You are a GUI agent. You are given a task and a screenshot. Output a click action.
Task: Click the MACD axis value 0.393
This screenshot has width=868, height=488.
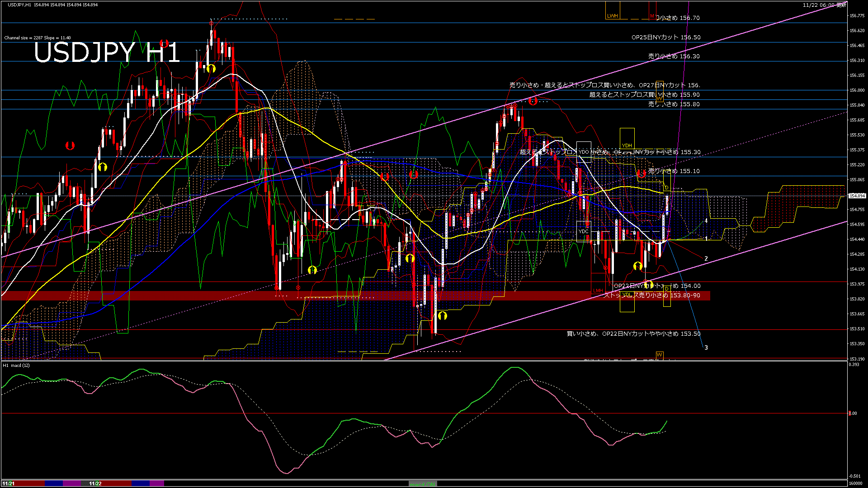[854, 365]
